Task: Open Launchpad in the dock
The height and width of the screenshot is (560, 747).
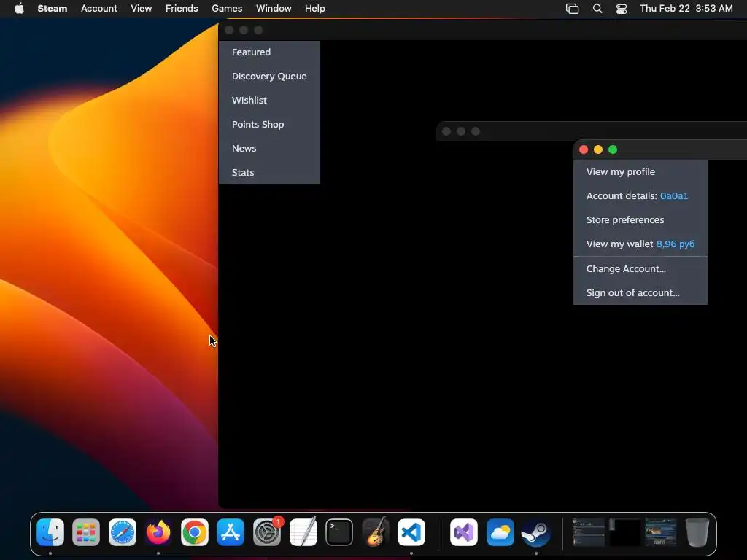Action: pos(86,532)
